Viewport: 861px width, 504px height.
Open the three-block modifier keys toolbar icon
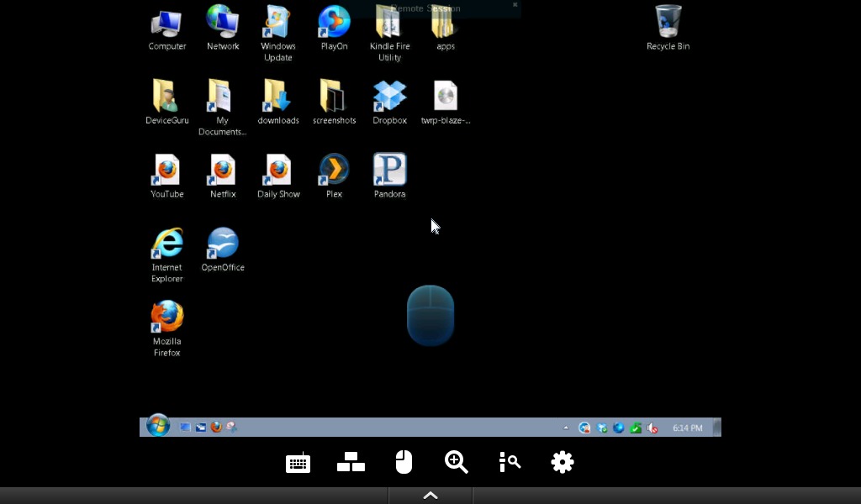(x=351, y=462)
